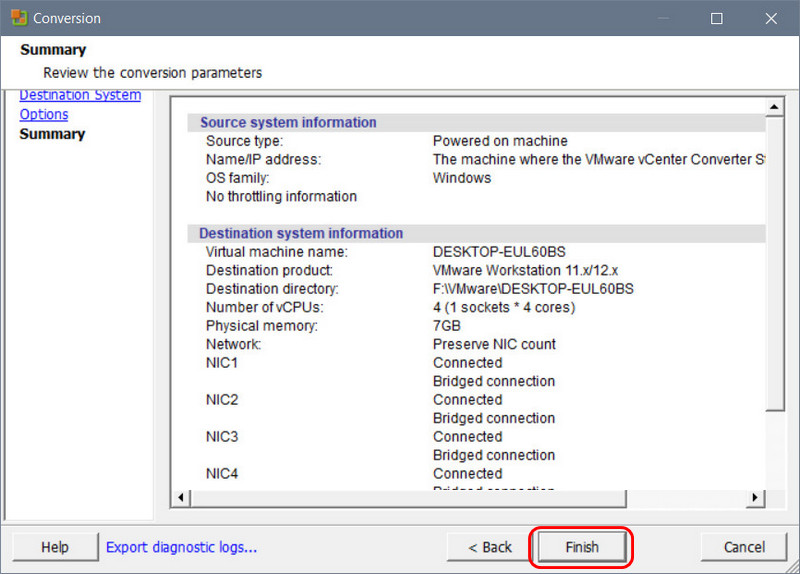The width and height of the screenshot is (800, 574).
Task: Click the 'Powered on machine' value
Action: pos(500,141)
